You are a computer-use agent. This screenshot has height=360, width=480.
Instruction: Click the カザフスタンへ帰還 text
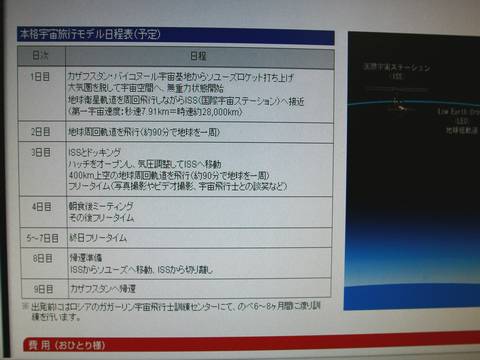pos(103,289)
